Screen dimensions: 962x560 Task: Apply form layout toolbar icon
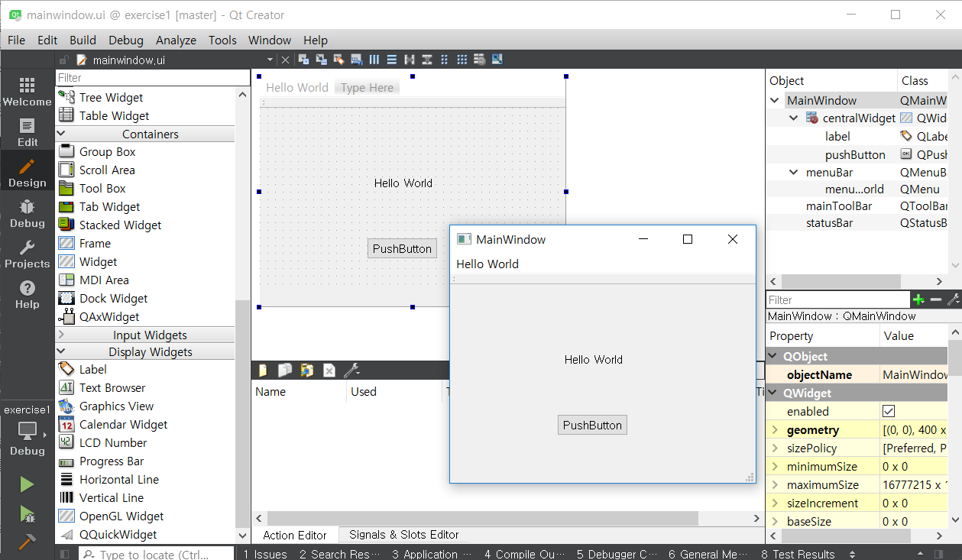[x=445, y=60]
